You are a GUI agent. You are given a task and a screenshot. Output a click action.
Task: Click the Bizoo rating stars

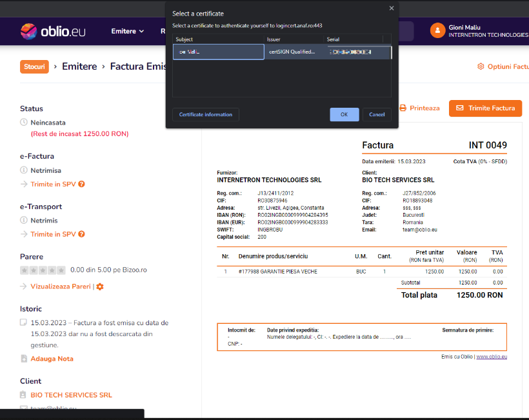pyautogui.click(x=43, y=270)
